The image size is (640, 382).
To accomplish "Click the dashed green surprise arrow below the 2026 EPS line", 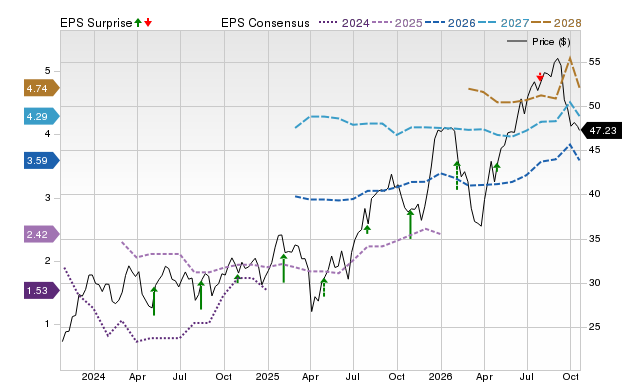I will [x=457, y=175].
